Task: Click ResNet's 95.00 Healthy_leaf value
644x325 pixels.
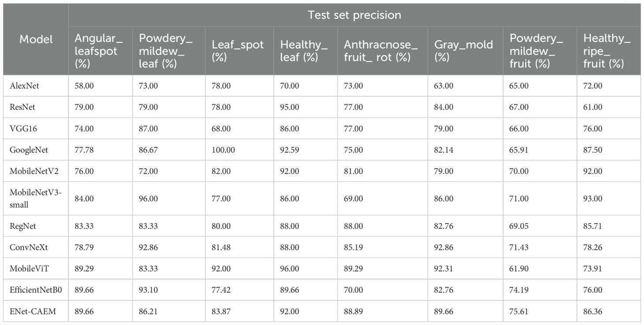Action: click(x=289, y=107)
